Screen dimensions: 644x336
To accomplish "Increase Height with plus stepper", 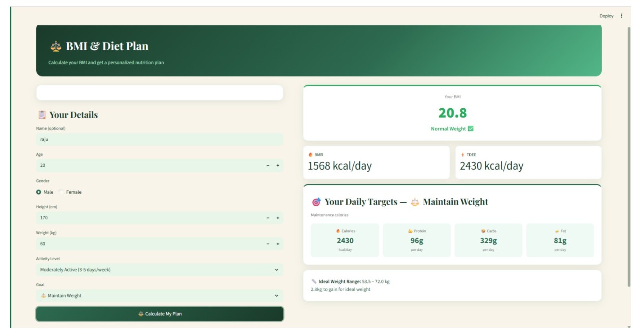I will tap(278, 218).
